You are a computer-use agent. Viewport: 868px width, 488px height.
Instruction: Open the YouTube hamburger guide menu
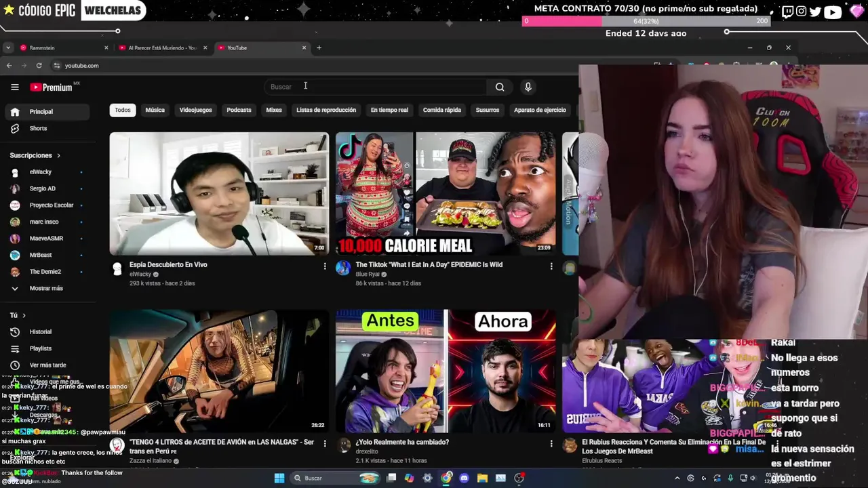coord(15,87)
